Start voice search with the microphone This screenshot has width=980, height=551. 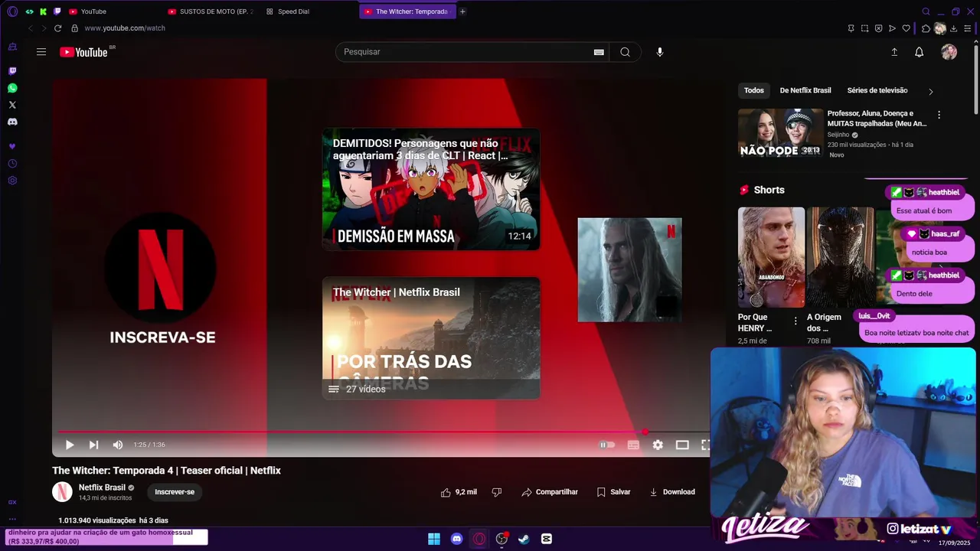click(660, 52)
